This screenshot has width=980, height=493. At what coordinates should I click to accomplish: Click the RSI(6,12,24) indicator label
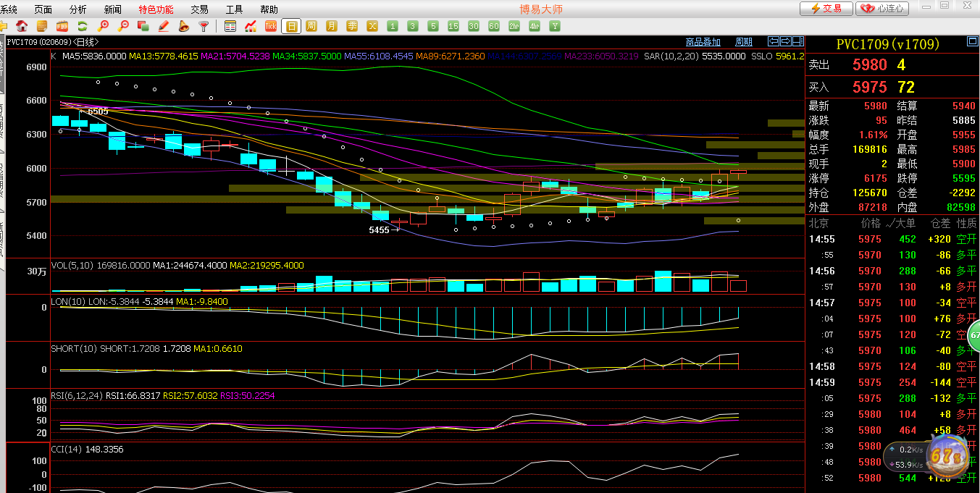point(77,396)
